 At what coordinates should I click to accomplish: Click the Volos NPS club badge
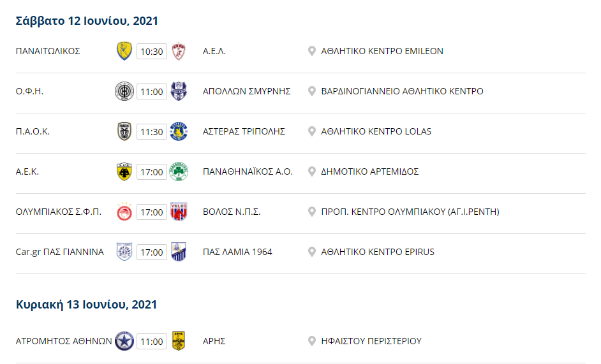(179, 212)
